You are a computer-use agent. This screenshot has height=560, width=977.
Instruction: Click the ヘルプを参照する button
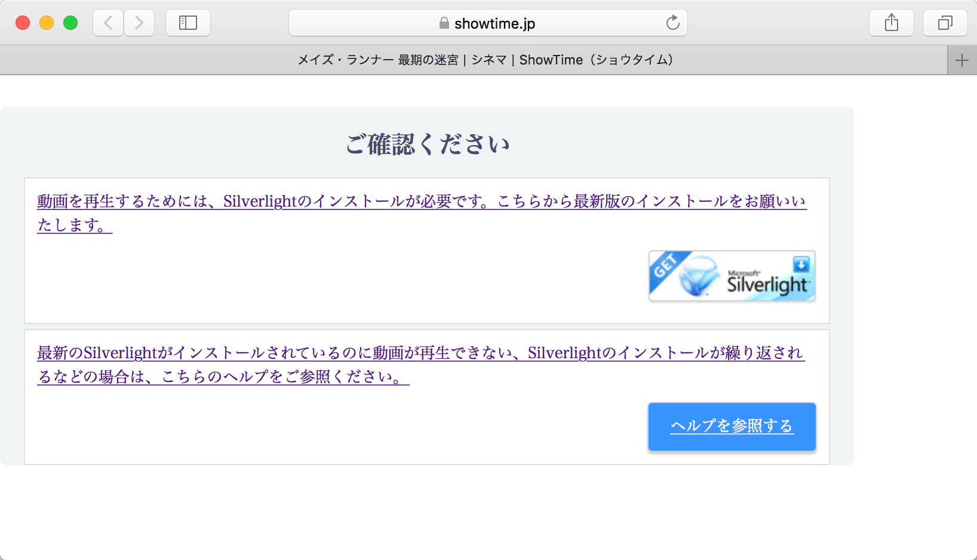point(732,427)
